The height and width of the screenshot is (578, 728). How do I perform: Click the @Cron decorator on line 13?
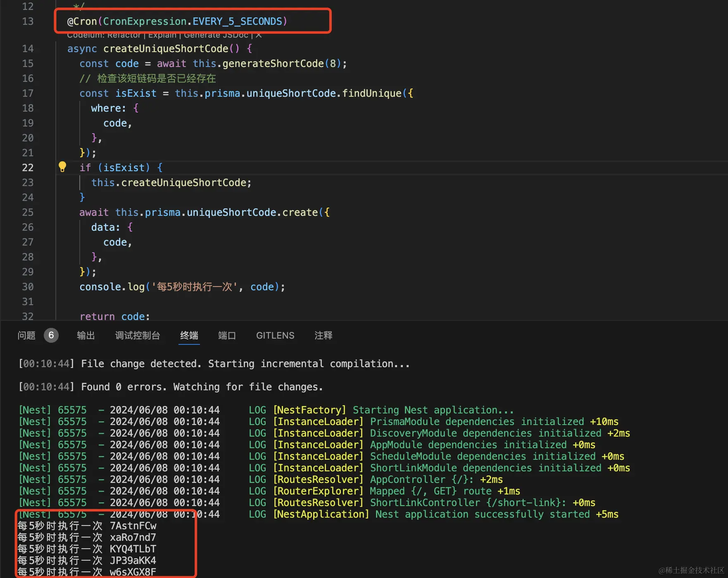82,21
